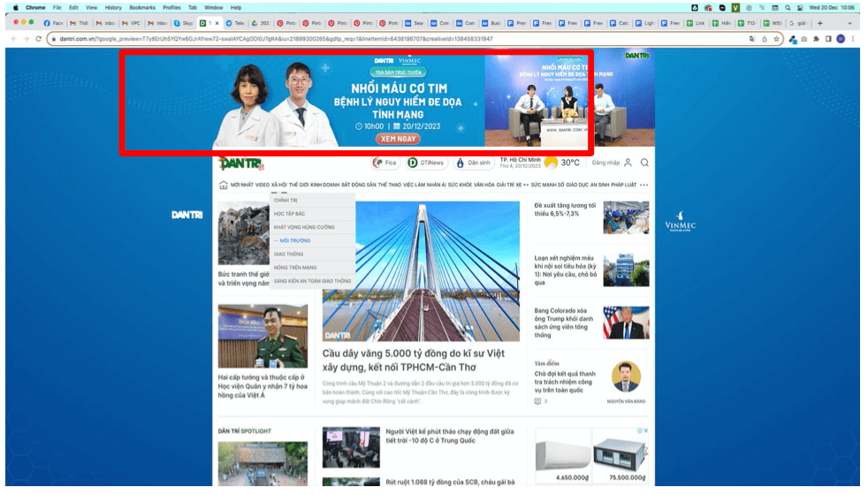The image size is (868, 495).
Task: Click the translate icon in address bar
Action: click(751, 39)
